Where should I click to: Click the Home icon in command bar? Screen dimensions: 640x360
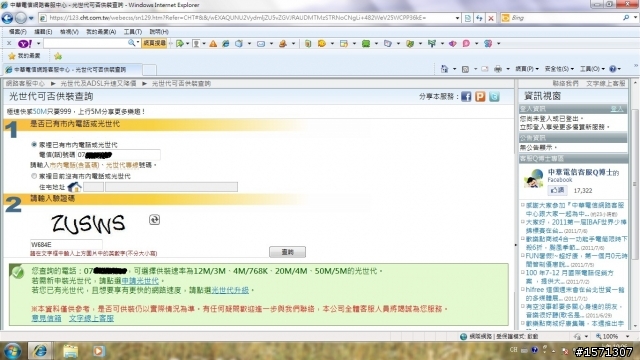click(444, 69)
